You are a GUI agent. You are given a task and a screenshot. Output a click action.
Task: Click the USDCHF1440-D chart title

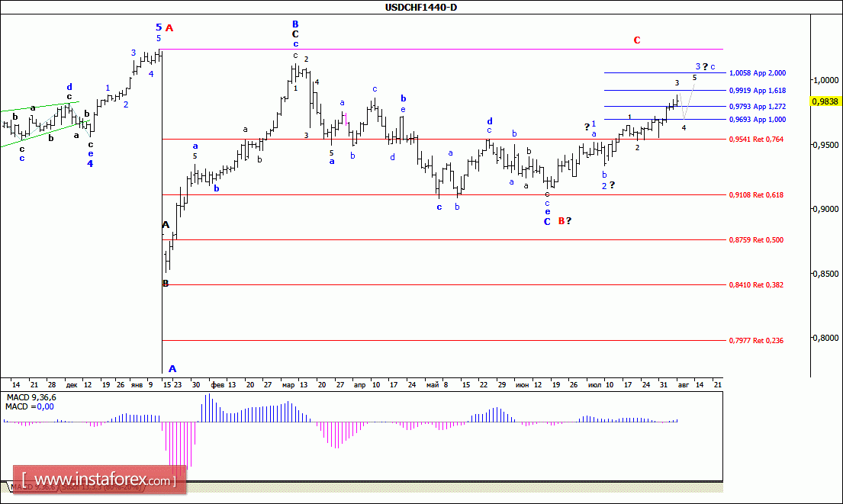click(x=421, y=8)
